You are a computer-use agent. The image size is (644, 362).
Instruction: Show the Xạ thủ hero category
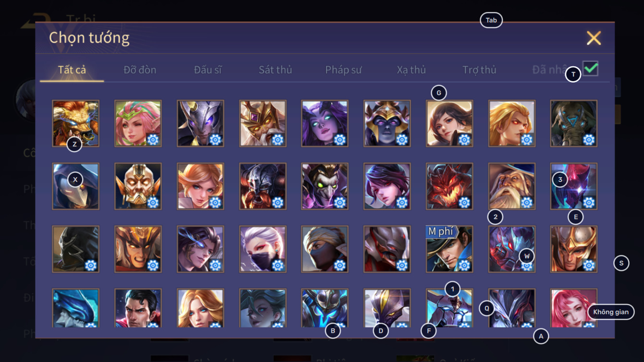[x=412, y=70]
